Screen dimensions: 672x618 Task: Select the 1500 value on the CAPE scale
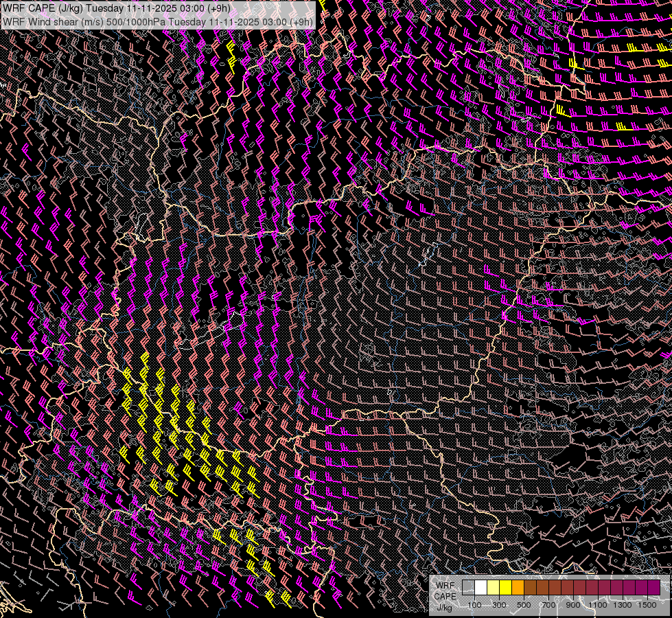pos(647,605)
